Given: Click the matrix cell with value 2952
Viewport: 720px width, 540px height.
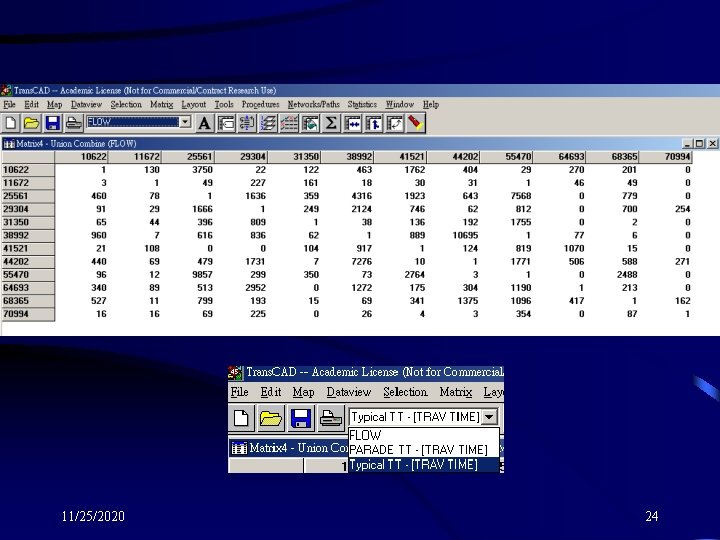Looking at the screenshot, I should tap(255, 288).
